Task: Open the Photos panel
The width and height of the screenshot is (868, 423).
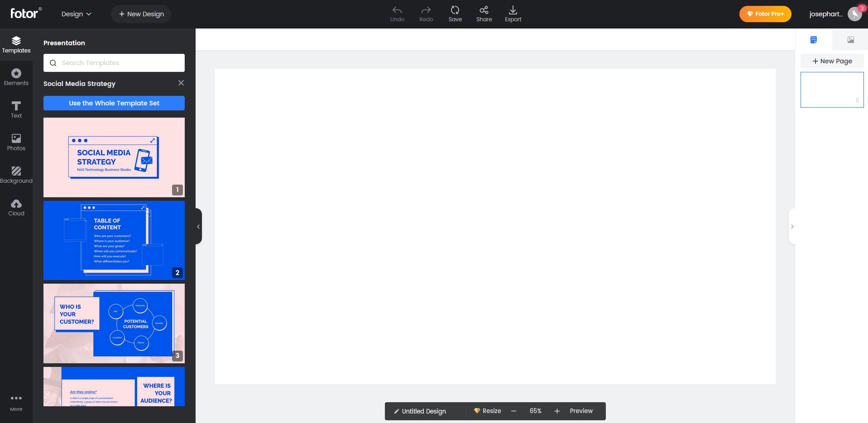Action: pyautogui.click(x=16, y=142)
